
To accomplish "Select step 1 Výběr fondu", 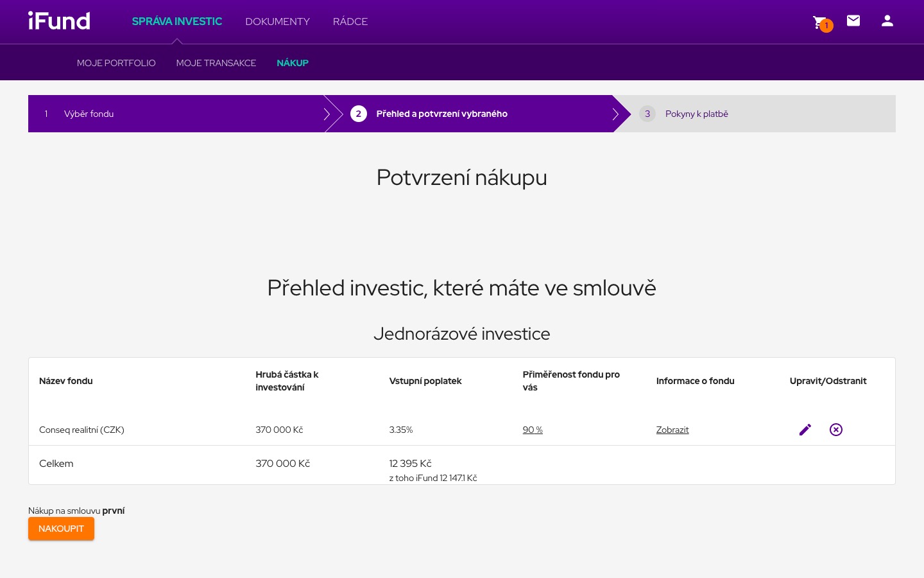I will 89,114.
